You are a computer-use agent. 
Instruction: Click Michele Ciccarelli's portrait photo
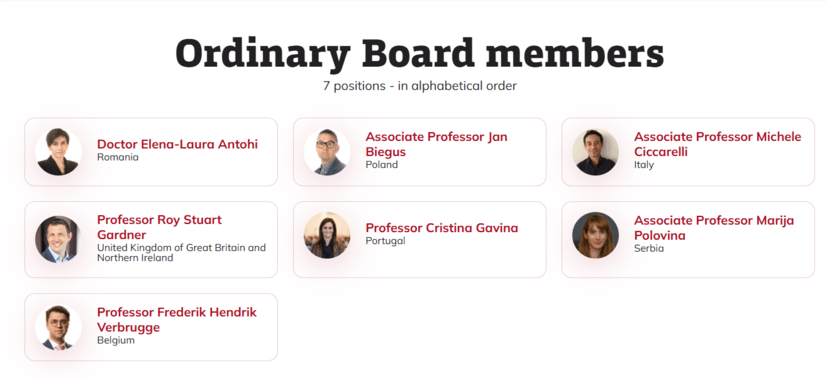pyautogui.click(x=595, y=152)
